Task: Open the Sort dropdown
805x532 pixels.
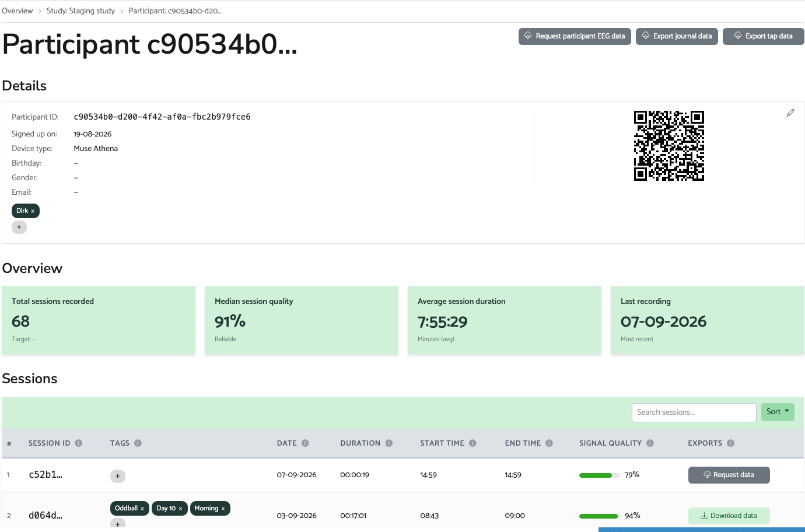Action: [778, 412]
